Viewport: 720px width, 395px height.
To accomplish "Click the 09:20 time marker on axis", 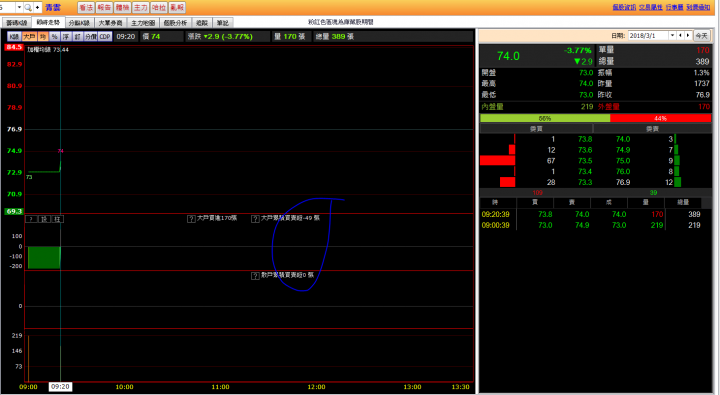I will click(x=60, y=387).
